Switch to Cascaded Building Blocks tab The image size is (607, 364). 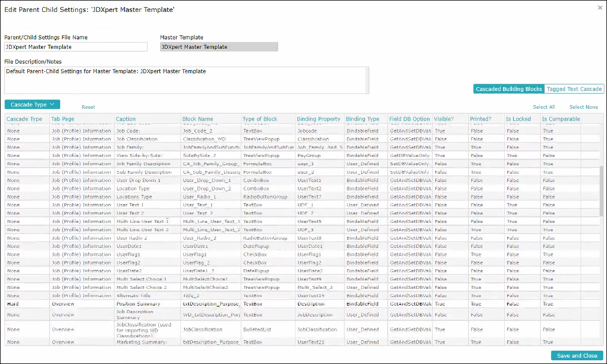(x=509, y=89)
